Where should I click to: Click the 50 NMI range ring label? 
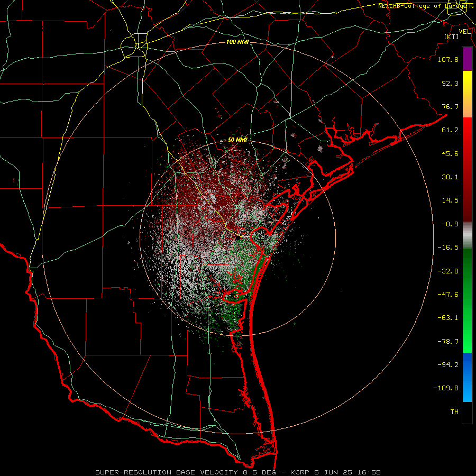237,140
